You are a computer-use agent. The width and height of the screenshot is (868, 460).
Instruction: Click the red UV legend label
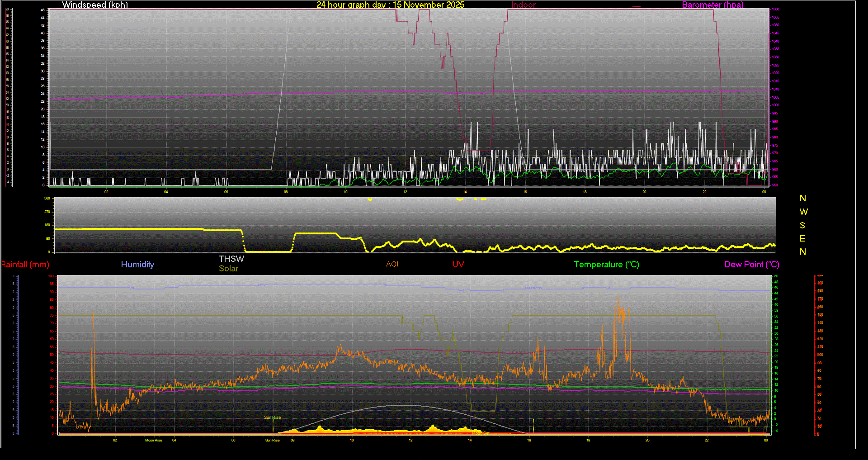[458, 265]
